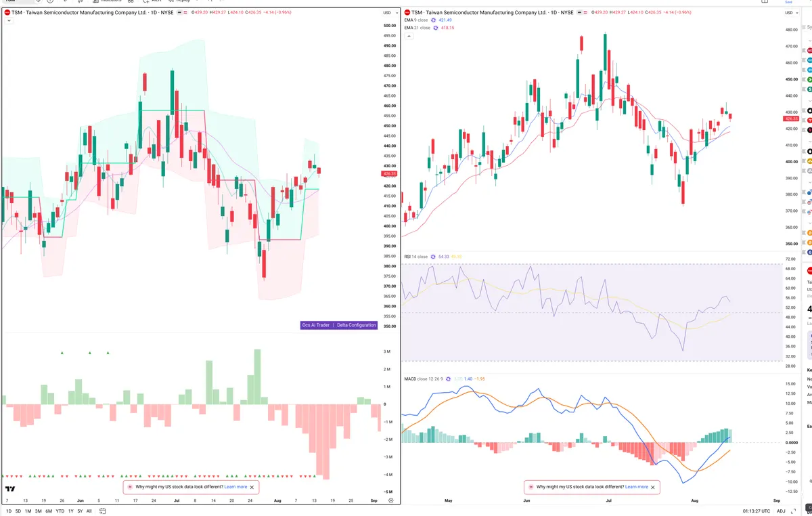Select the 5D time range
The height and width of the screenshot is (516, 812).
[x=18, y=511]
